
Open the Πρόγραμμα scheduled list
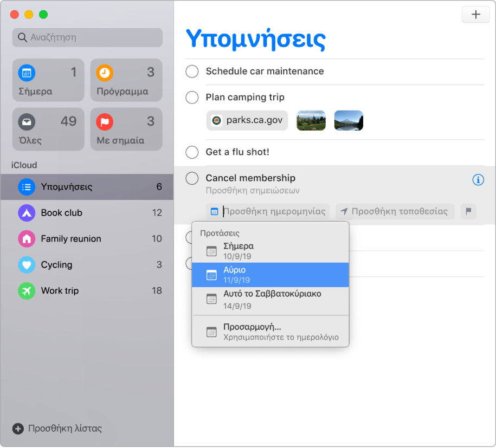126,80
